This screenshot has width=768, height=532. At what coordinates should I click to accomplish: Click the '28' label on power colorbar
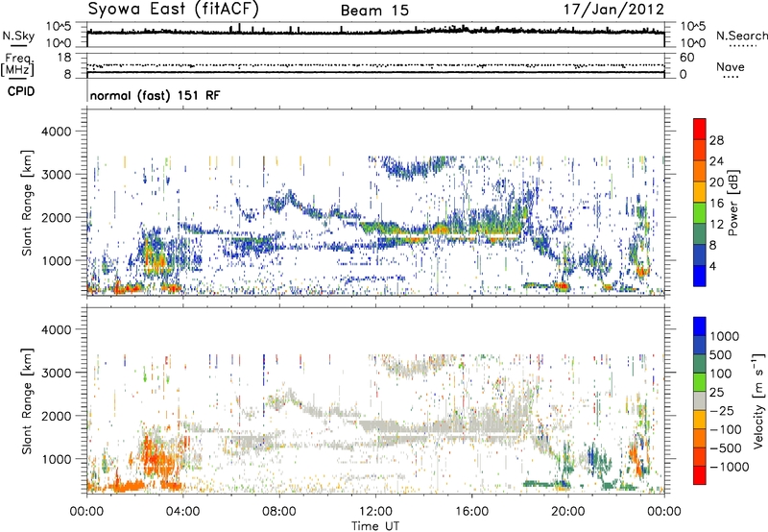click(x=716, y=140)
